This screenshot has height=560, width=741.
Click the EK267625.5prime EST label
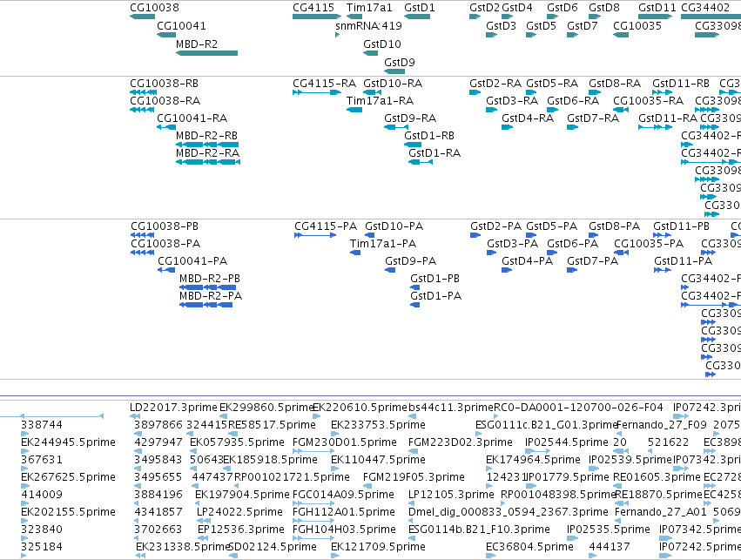click(x=68, y=477)
